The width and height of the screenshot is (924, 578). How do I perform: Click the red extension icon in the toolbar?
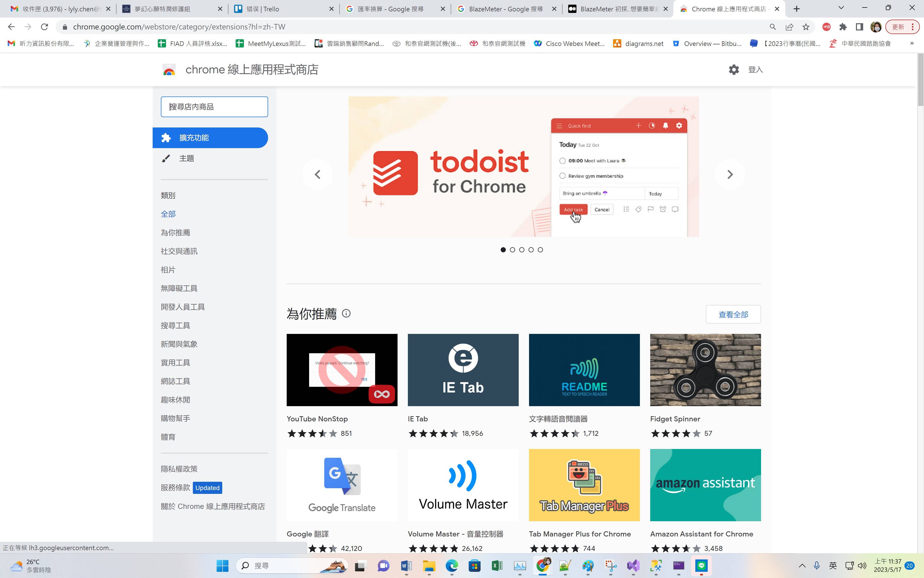point(827,27)
